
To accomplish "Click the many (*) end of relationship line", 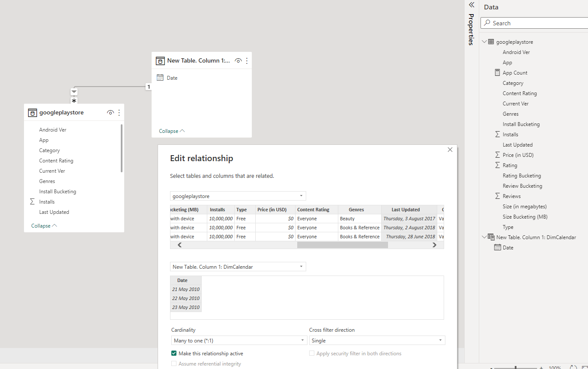I will point(74,101).
